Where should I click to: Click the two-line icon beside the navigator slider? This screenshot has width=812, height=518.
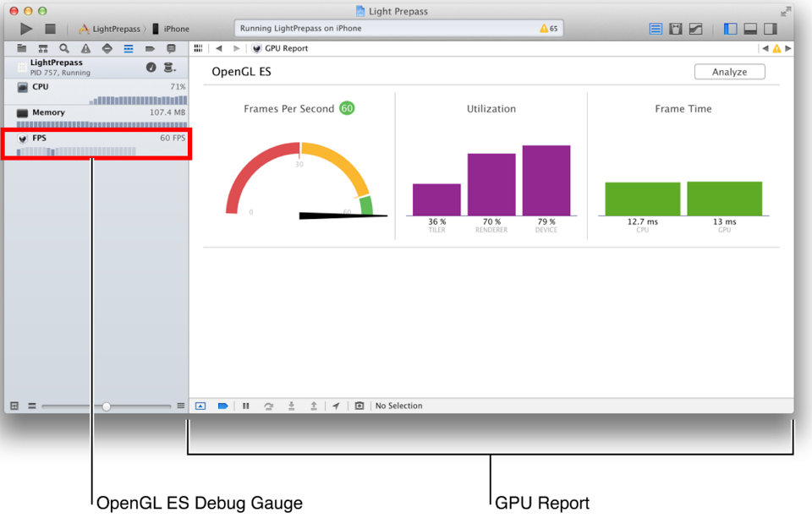(31, 406)
